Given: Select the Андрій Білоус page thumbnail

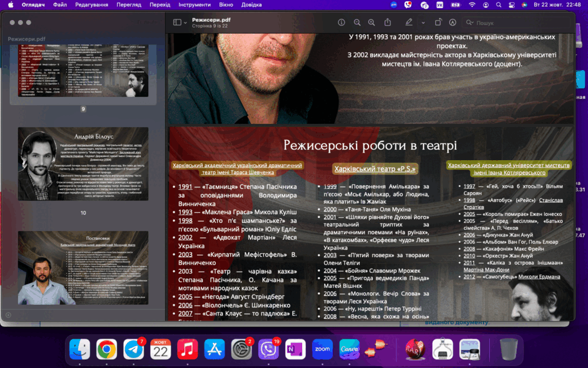Looking at the screenshot, I should pos(83,163).
